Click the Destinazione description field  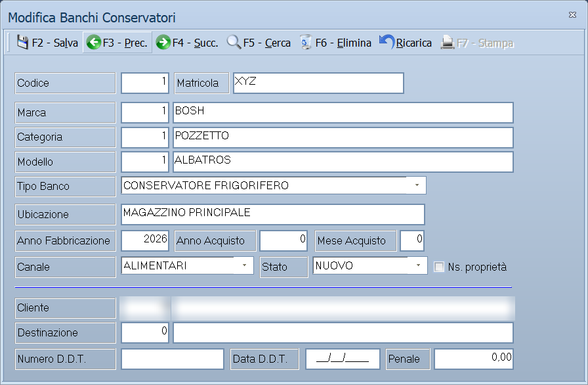pos(343,332)
